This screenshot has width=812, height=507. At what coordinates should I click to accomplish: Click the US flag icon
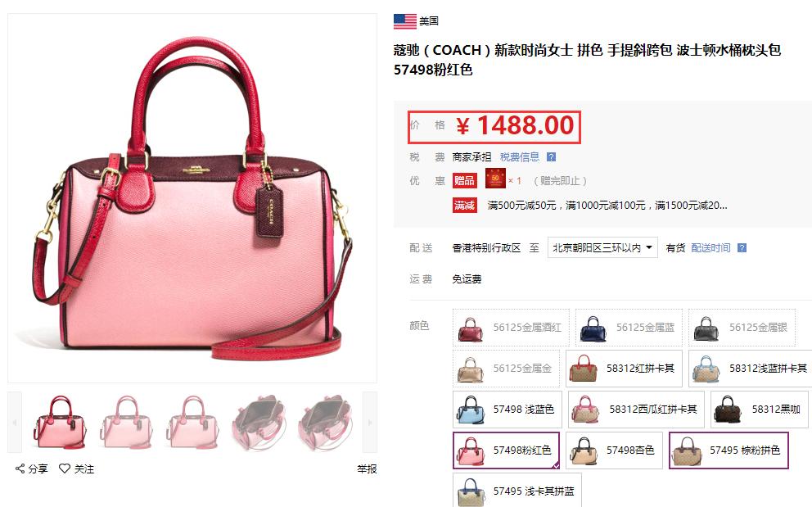[x=405, y=21]
